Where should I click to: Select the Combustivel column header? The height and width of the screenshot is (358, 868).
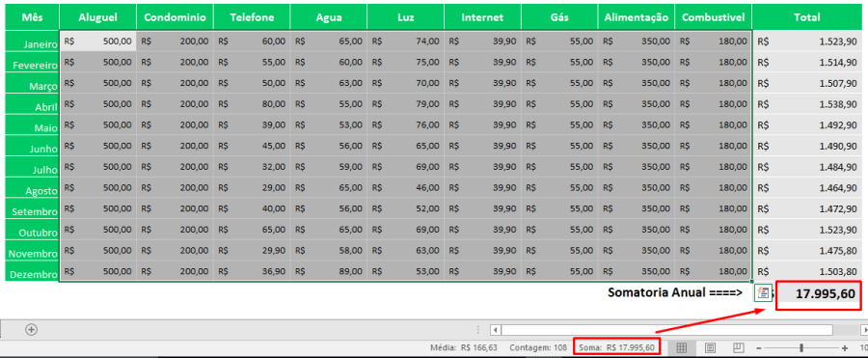[x=714, y=17]
